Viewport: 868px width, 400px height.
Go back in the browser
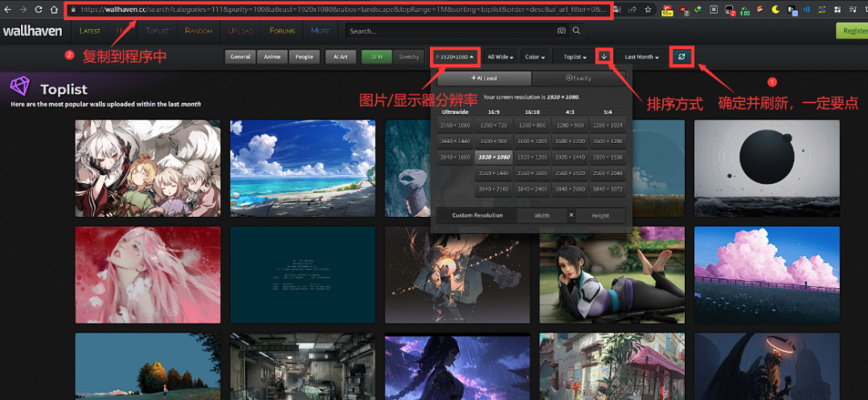[8, 10]
